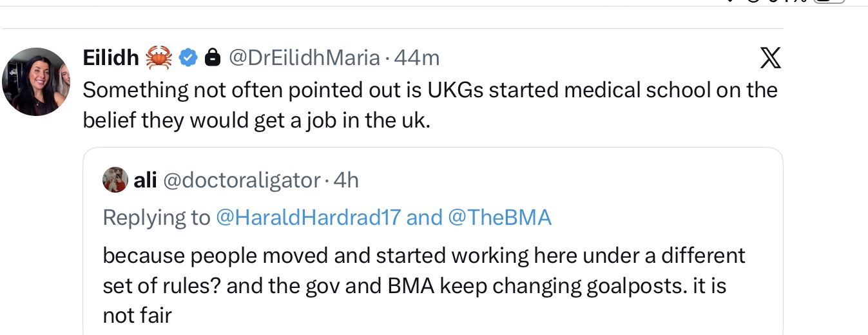Click the crab emoji after Eilidh's name
The height and width of the screenshot is (335, 868).
click(x=159, y=58)
